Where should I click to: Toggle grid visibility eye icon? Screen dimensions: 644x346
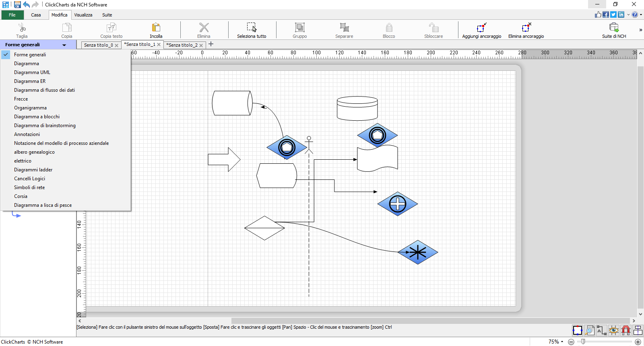[x=613, y=330]
